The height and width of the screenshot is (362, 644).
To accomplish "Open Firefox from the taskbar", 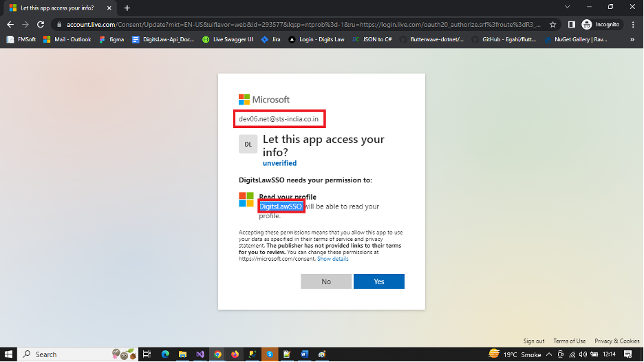I will (x=235, y=354).
